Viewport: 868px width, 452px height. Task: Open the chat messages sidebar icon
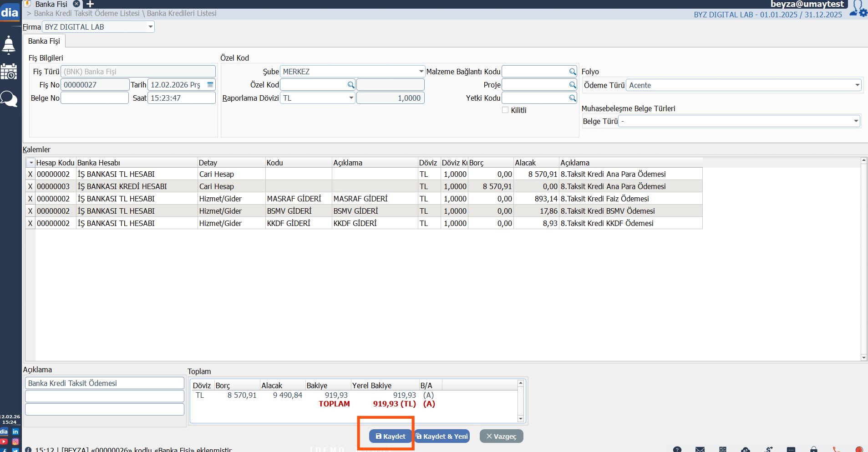point(9,98)
